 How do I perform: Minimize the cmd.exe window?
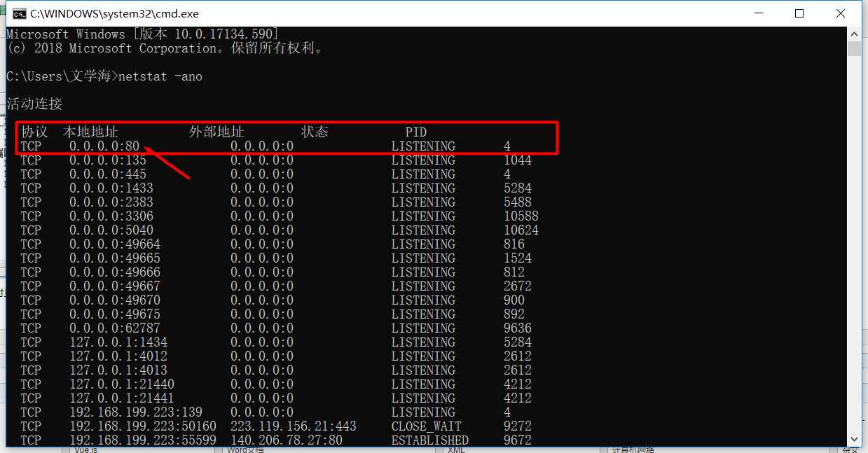coord(757,13)
